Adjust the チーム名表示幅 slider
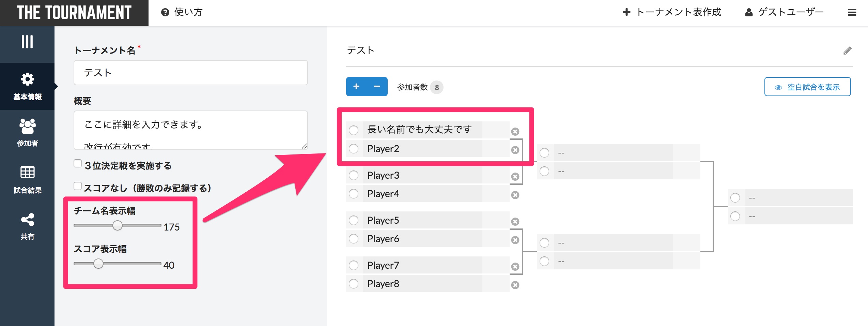This screenshot has height=326, width=868. point(118,225)
